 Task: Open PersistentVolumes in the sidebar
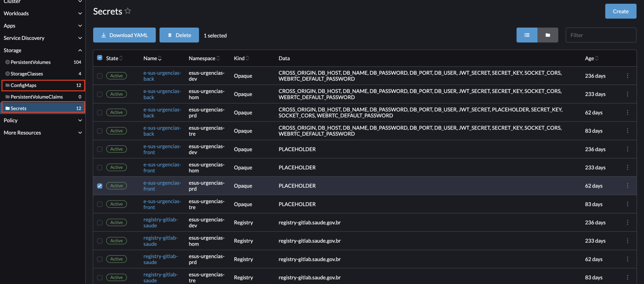(x=31, y=62)
